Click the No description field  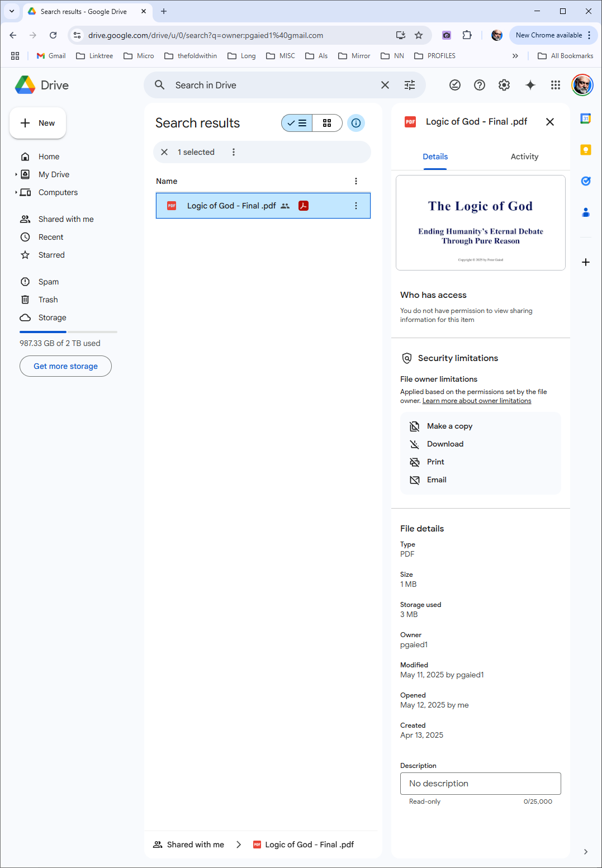click(481, 784)
